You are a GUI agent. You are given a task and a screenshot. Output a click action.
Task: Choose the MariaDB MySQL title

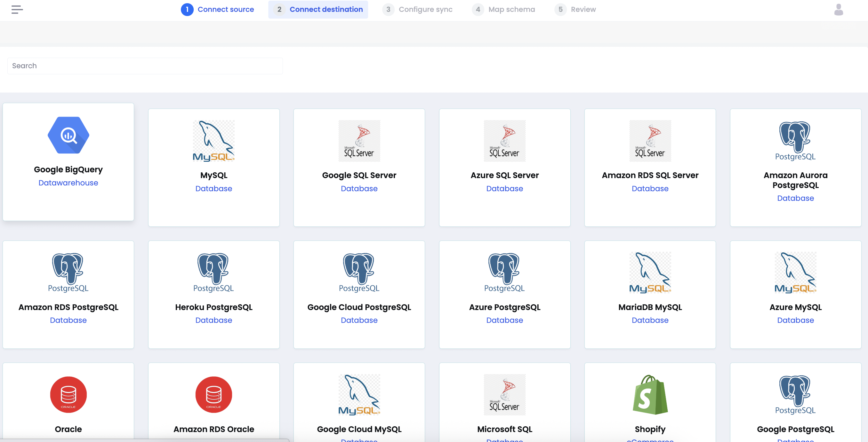point(650,307)
